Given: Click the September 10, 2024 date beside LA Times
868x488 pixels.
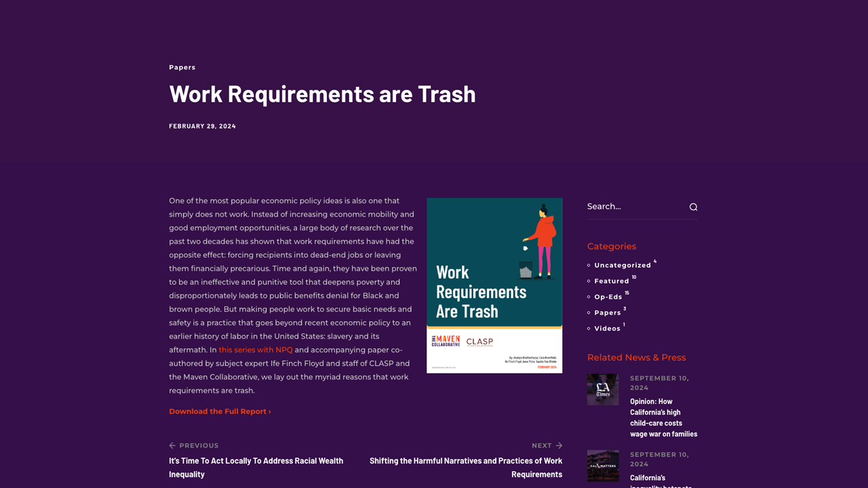Looking at the screenshot, I should click(659, 383).
